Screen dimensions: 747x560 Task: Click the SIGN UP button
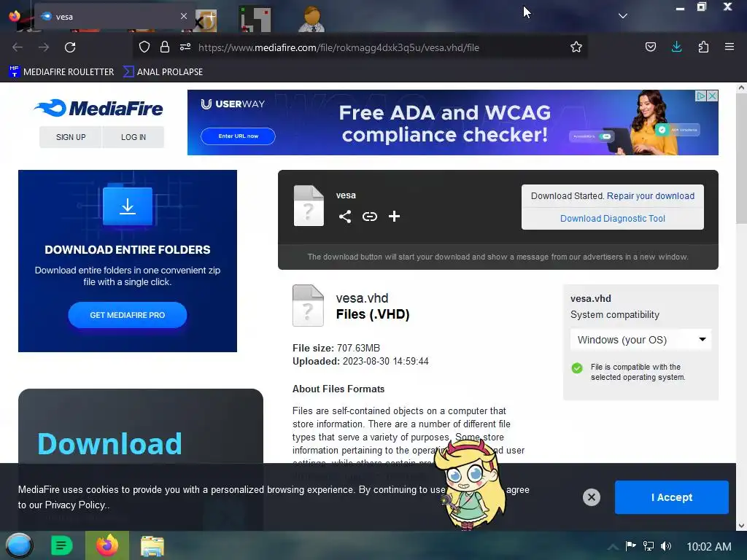[x=71, y=137]
